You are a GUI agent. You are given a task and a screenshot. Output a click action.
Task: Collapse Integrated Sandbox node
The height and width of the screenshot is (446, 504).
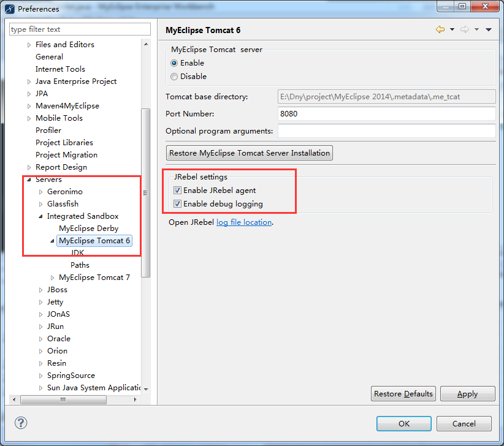40,217
